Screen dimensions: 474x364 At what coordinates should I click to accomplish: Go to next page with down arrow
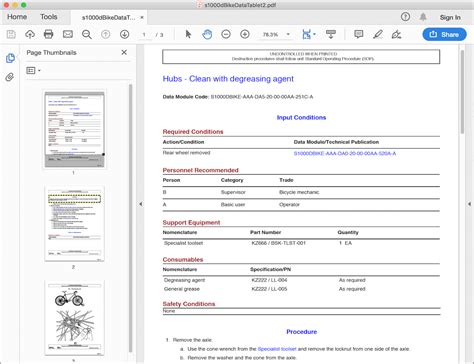coord(124,34)
